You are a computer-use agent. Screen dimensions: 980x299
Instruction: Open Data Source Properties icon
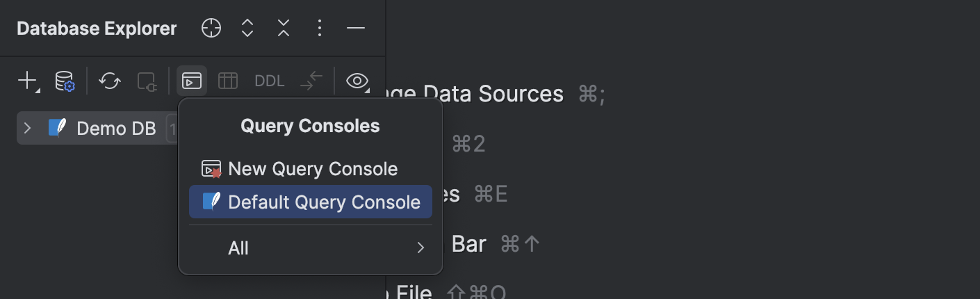tap(65, 81)
